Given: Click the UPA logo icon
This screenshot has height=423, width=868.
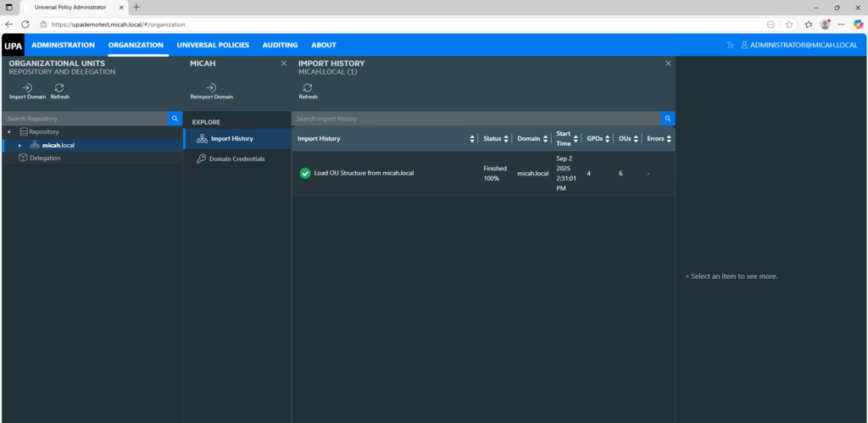Looking at the screenshot, I should click(x=13, y=45).
